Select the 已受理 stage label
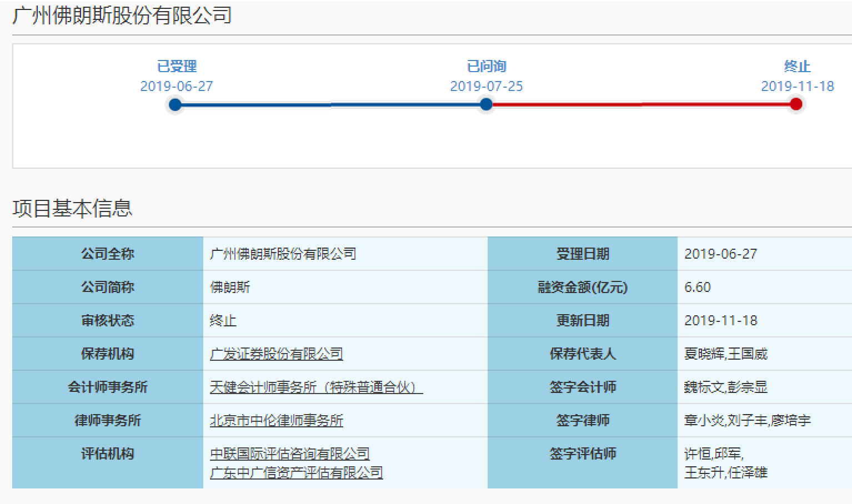Viewport: 852px width, 504px height. point(177,67)
